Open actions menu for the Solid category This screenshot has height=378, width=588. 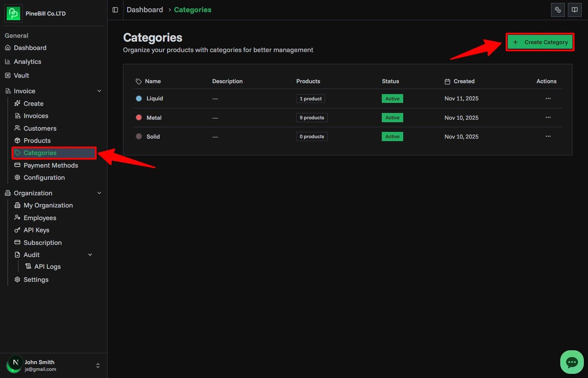tap(548, 136)
